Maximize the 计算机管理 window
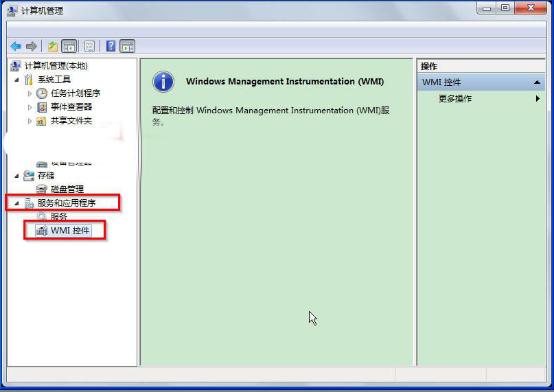 506,8
